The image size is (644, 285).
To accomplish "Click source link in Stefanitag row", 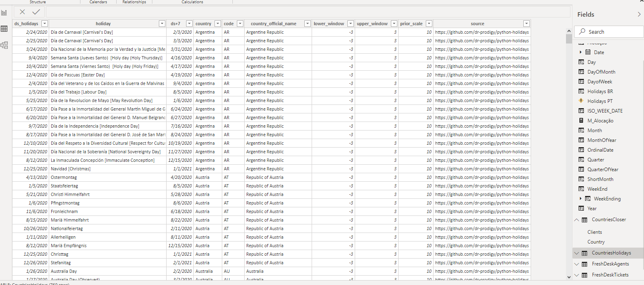I will point(482,263).
